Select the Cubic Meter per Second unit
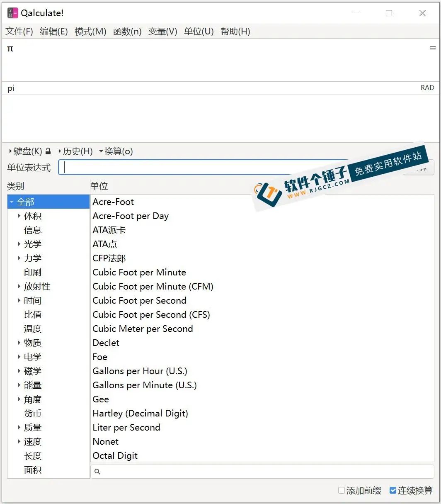The height and width of the screenshot is (504, 441). click(262, 329)
